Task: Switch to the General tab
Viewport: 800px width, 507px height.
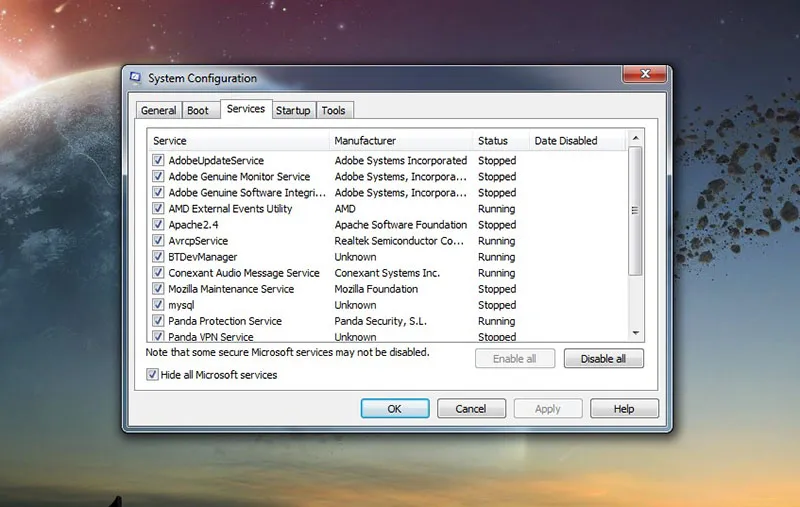Action: pos(158,111)
